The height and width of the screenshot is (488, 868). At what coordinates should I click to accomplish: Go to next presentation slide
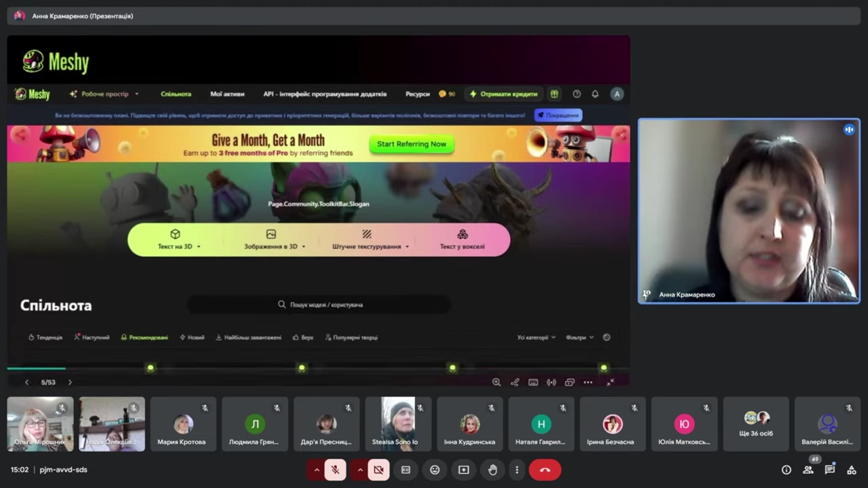pyautogui.click(x=70, y=382)
